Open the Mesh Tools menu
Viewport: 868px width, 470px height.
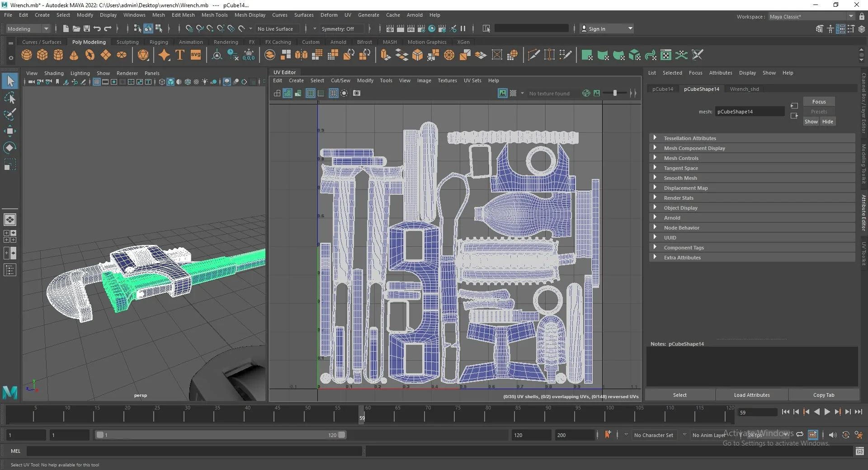click(x=214, y=15)
